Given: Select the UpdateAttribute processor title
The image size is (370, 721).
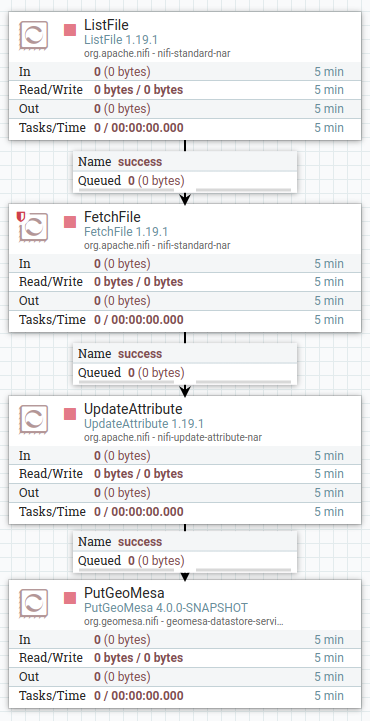Looking at the screenshot, I should pos(133,409).
